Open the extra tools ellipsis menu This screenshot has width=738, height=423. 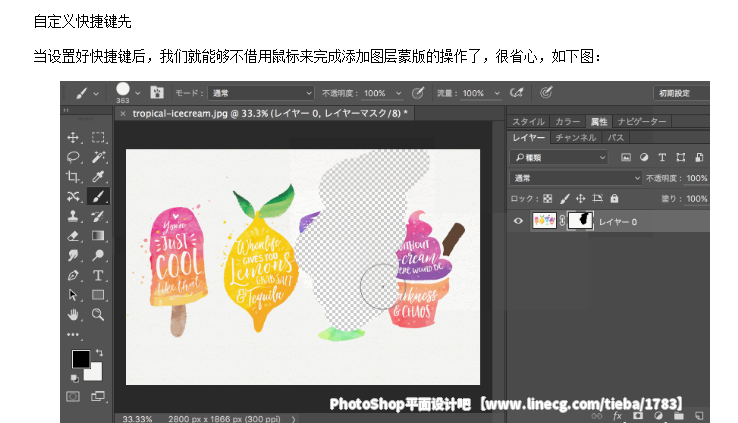pos(73,335)
